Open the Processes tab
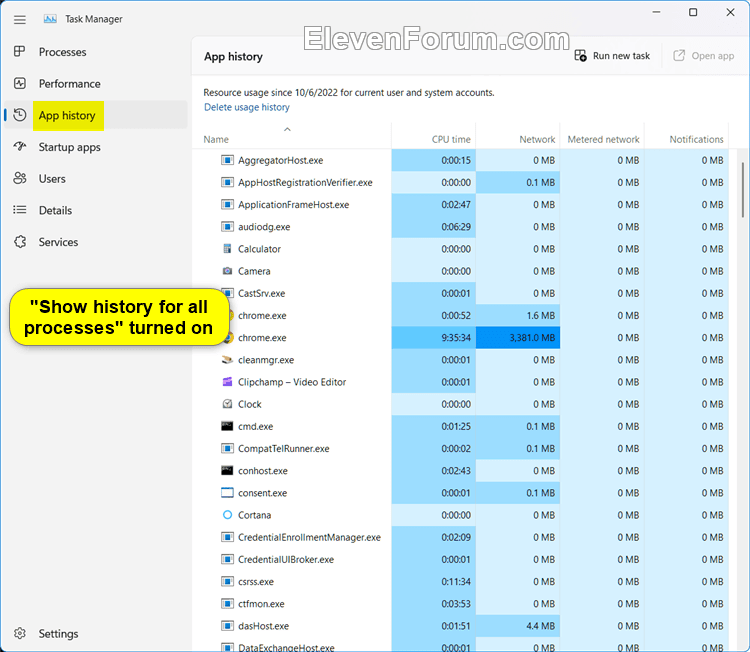Screen dimensions: 750x652 coord(95,52)
